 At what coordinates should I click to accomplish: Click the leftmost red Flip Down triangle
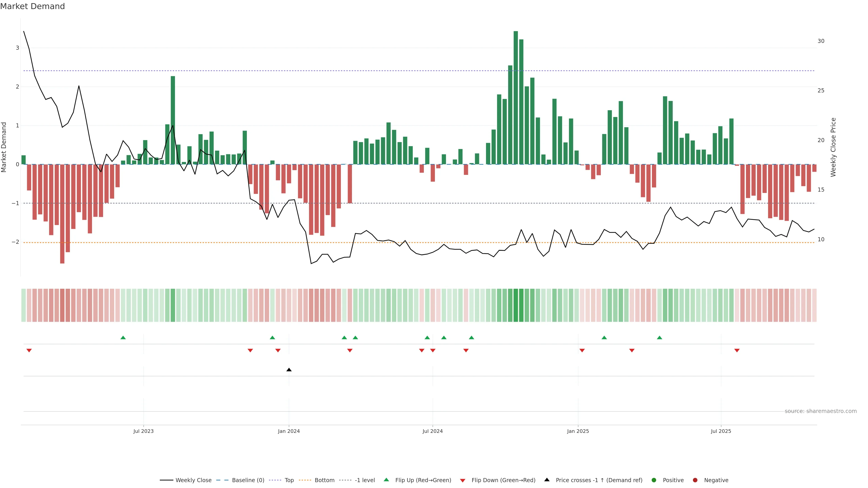(x=29, y=351)
